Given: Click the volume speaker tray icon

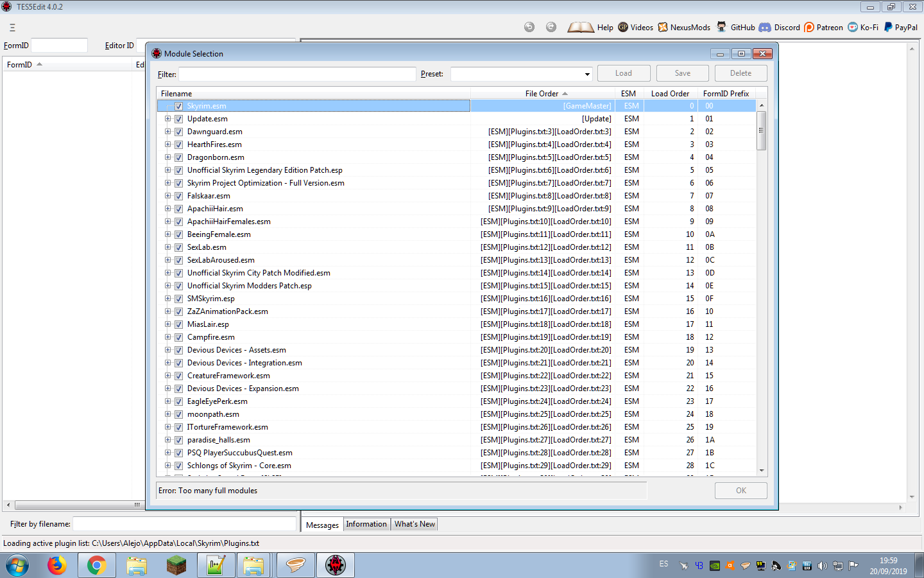Looking at the screenshot, I should [823, 566].
